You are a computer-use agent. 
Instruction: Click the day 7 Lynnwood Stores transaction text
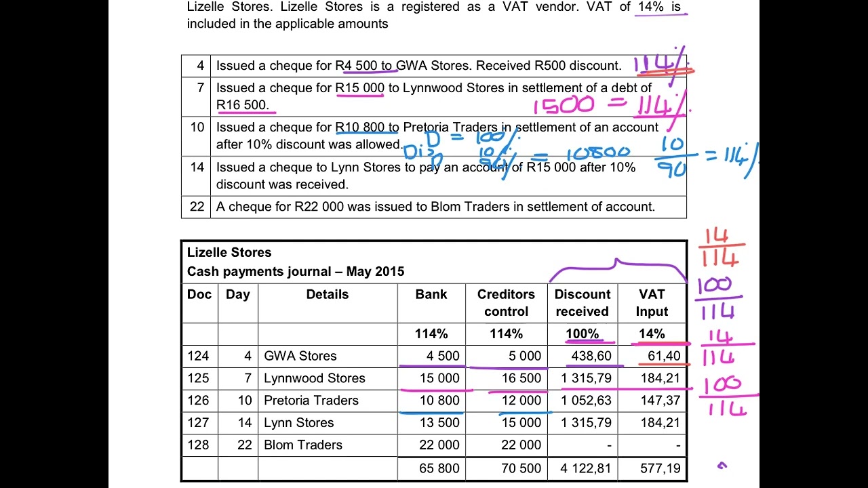pos(434,96)
